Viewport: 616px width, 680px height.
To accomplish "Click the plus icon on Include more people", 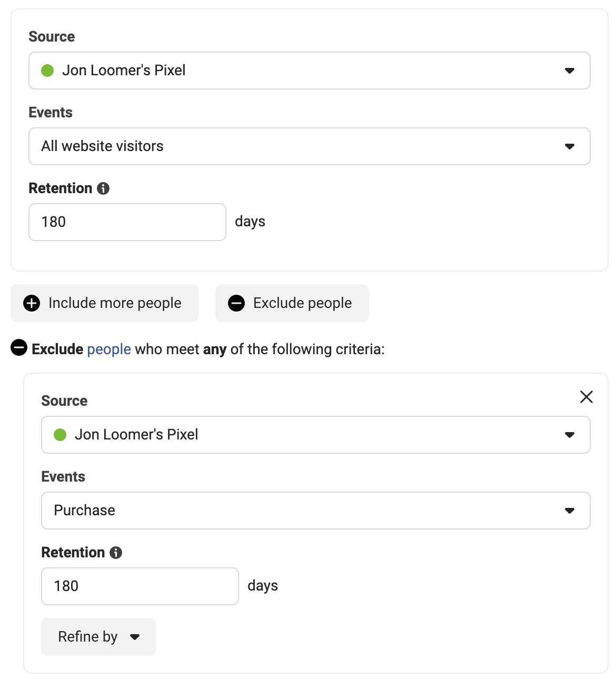I will (x=32, y=303).
